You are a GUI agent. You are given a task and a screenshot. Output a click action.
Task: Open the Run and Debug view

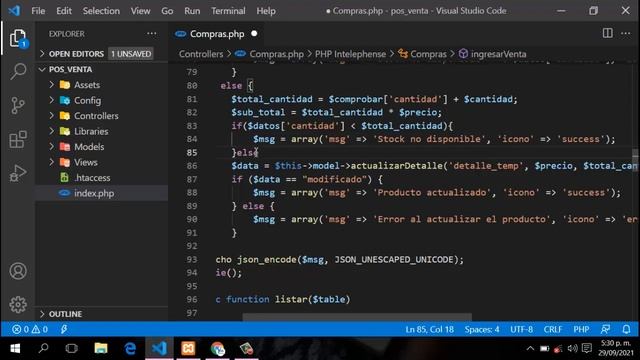[x=18, y=173]
